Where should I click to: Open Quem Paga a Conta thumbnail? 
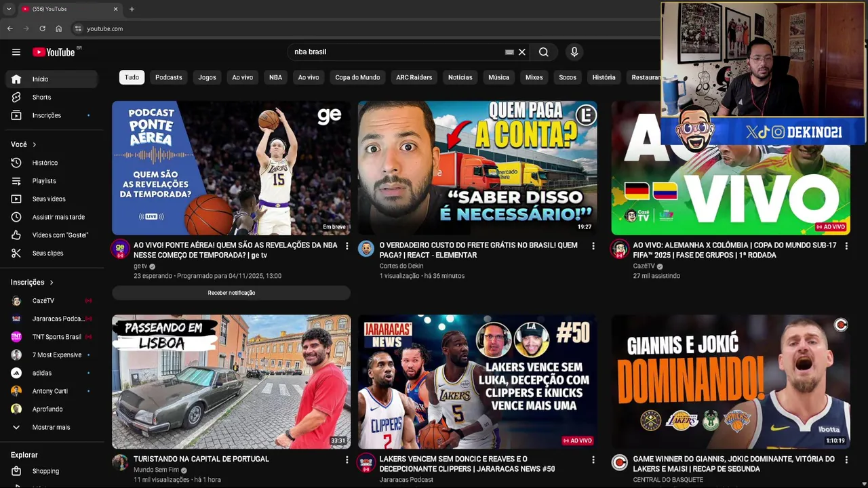pyautogui.click(x=477, y=168)
